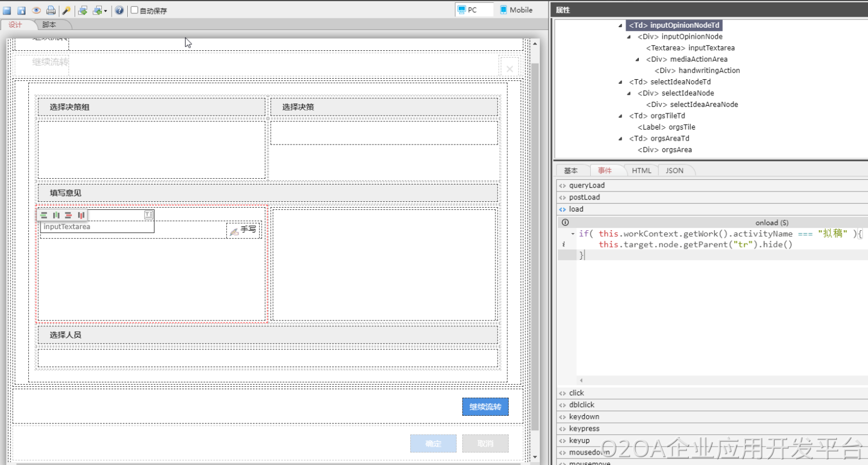Click the magic wand toolbar icon
The width and height of the screenshot is (868, 465).
coord(67,10)
